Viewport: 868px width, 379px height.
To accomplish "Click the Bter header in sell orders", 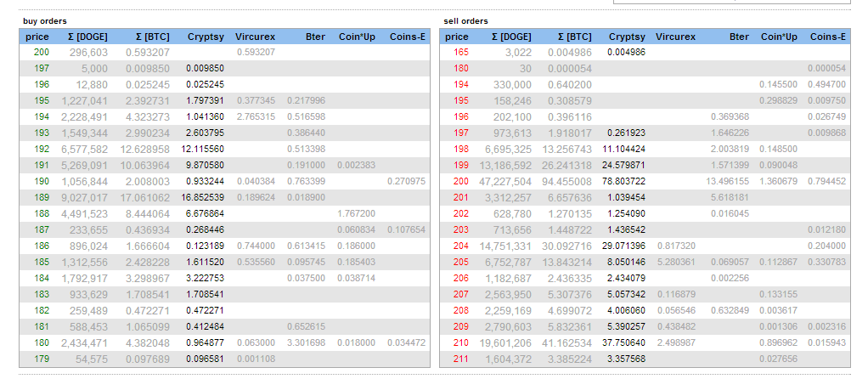I will click(x=739, y=37).
